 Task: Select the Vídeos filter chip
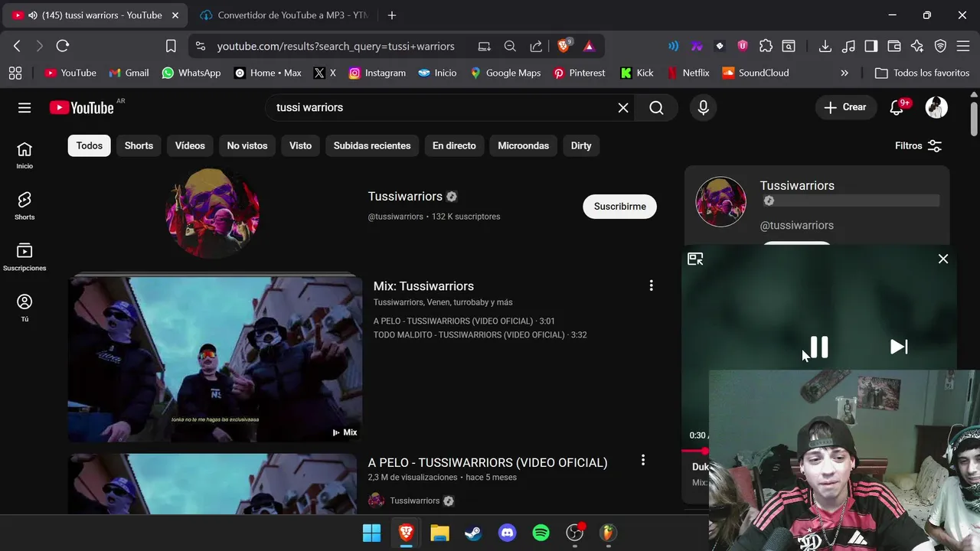[190, 145]
